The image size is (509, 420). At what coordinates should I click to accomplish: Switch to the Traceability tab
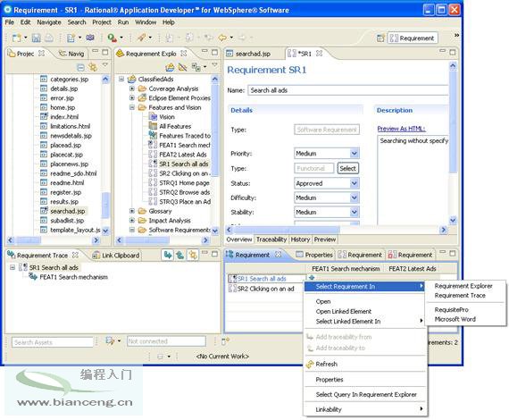point(271,239)
